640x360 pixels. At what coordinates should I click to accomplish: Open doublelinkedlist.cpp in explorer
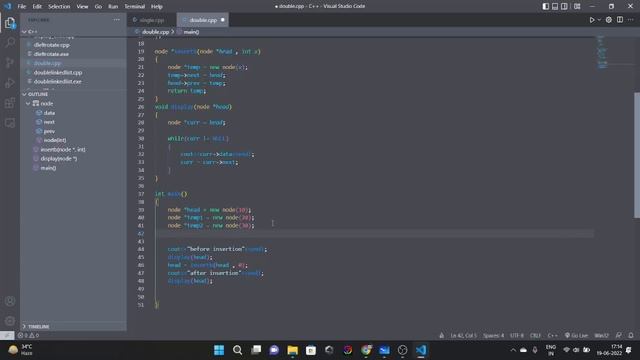pos(58,72)
